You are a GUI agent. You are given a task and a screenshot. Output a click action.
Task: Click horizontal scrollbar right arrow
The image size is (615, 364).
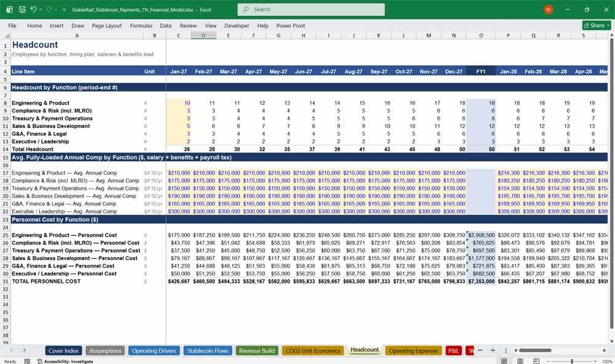click(x=605, y=350)
